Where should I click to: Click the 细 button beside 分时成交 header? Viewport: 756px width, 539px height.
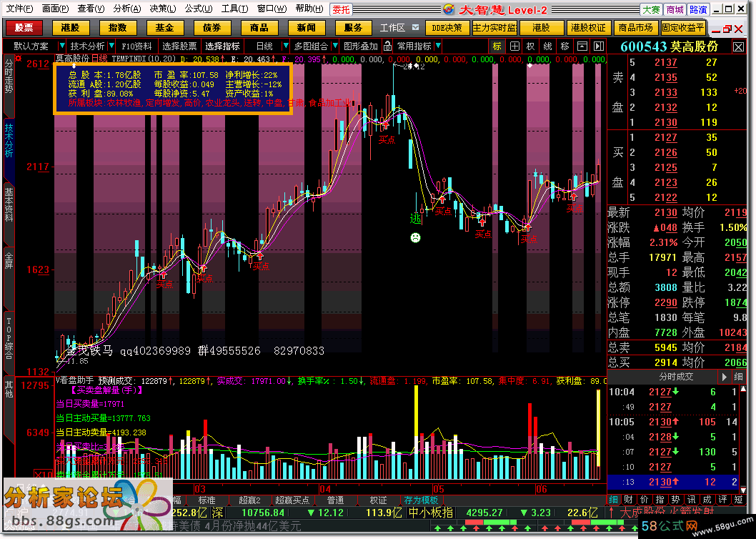coord(738,377)
